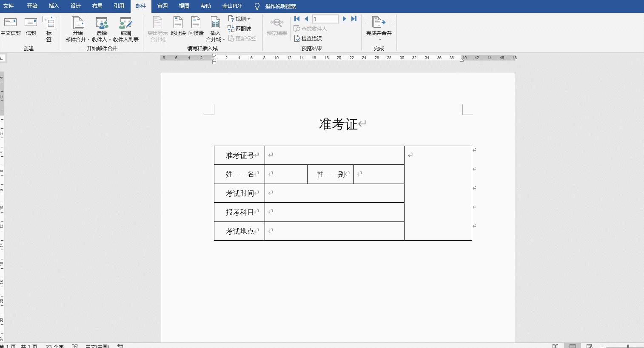Click the 标签 (Labels) icon
Viewport: 644px width, 348px height.
(49, 28)
